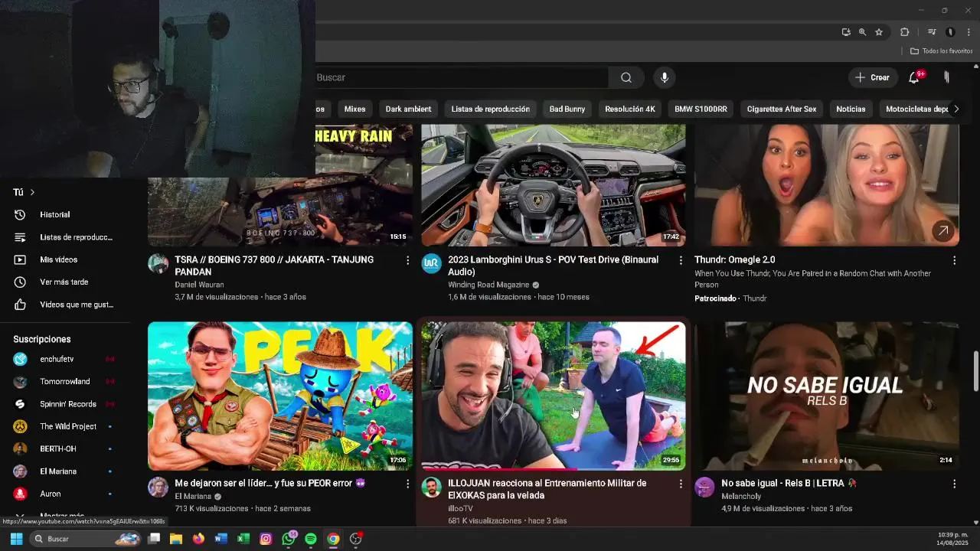Image resolution: width=980 pixels, height=551 pixels.
Task: Open Ver más tarde in sidebar
Action: pos(66,282)
